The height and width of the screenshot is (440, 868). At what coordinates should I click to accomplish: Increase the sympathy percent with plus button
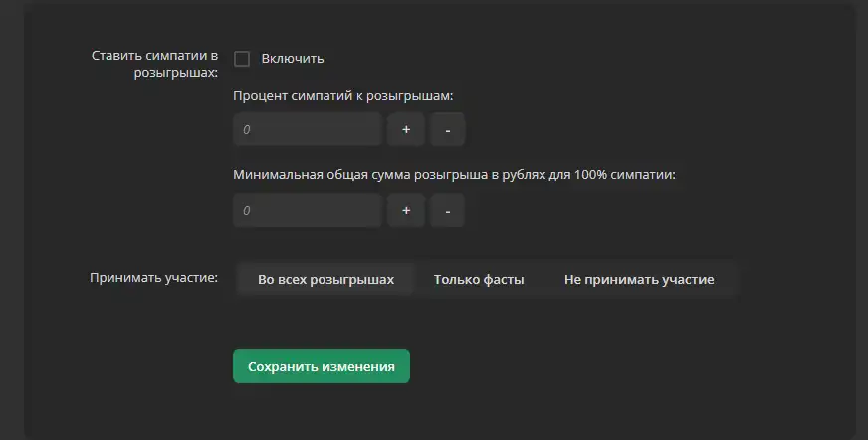(406, 129)
